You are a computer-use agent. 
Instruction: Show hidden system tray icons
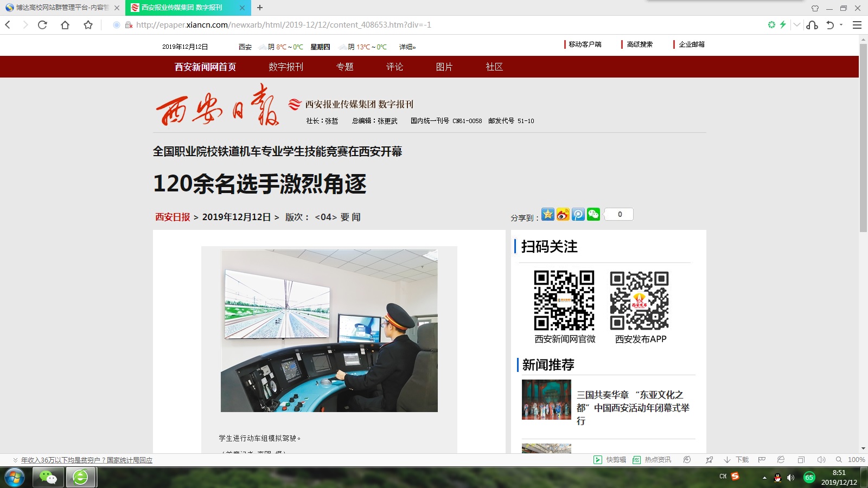coord(764,478)
